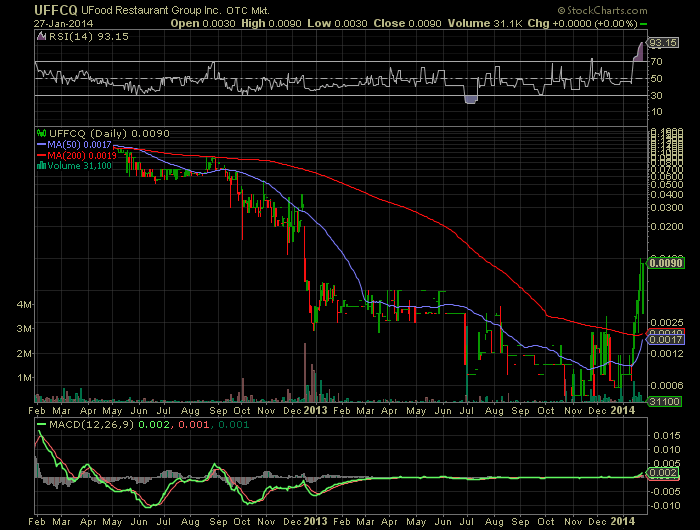The height and width of the screenshot is (530, 700).
Task: Click the volume bars icon in legend
Action: 42,166
